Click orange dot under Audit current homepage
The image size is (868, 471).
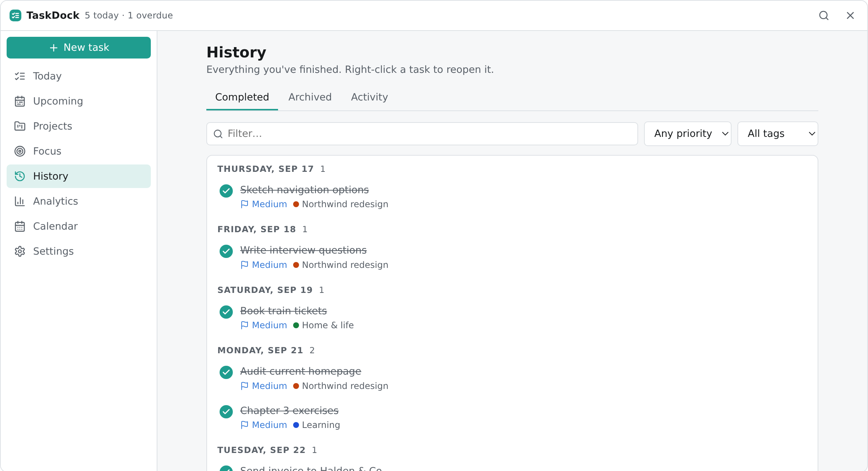296,386
